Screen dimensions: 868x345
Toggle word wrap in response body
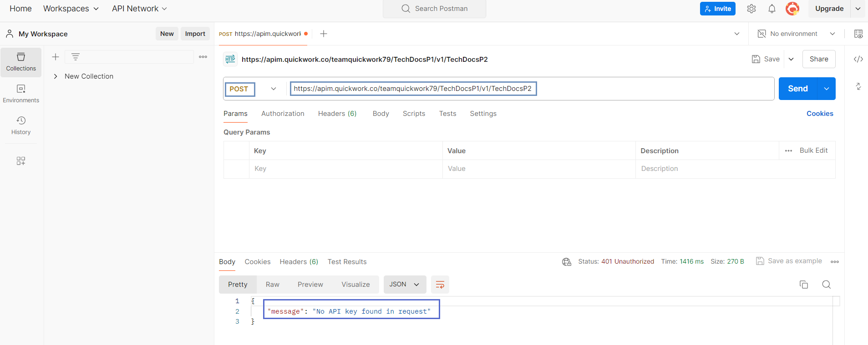coord(440,285)
